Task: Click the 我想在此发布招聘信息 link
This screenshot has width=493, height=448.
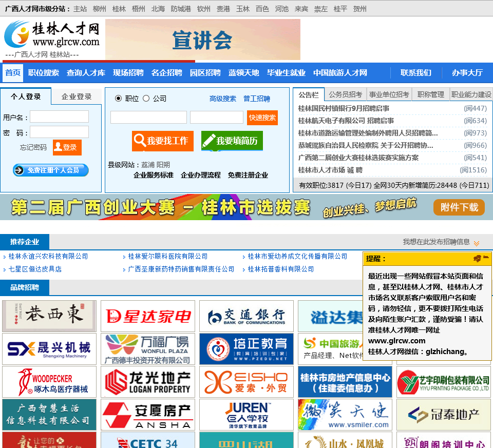Action: pos(437,242)
